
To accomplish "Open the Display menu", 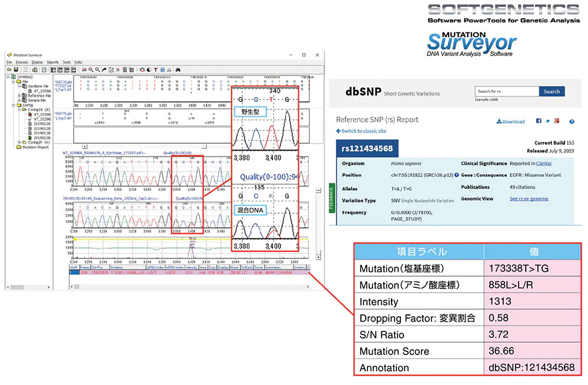I will point(37,62).
